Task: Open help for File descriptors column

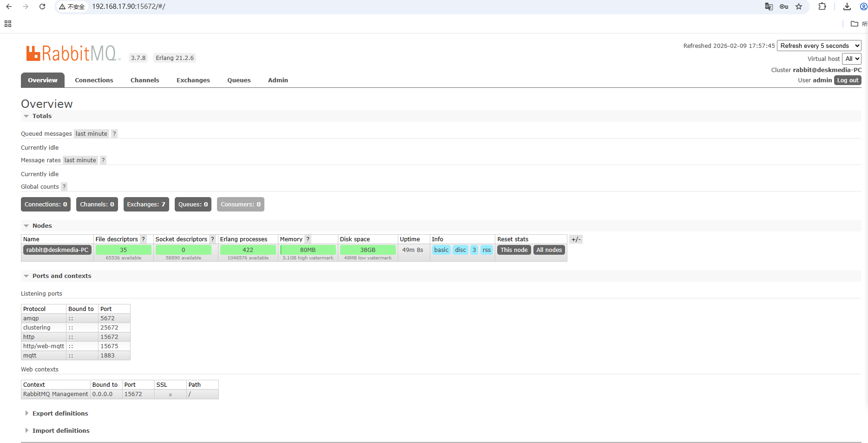Action: [143, 239]
